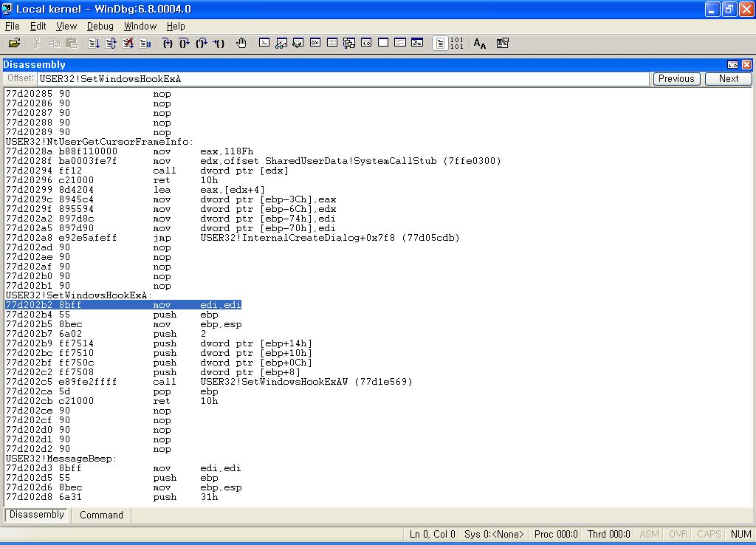
Task: Click the Cut scissors toolbar icon
Action: coord(37,44)
